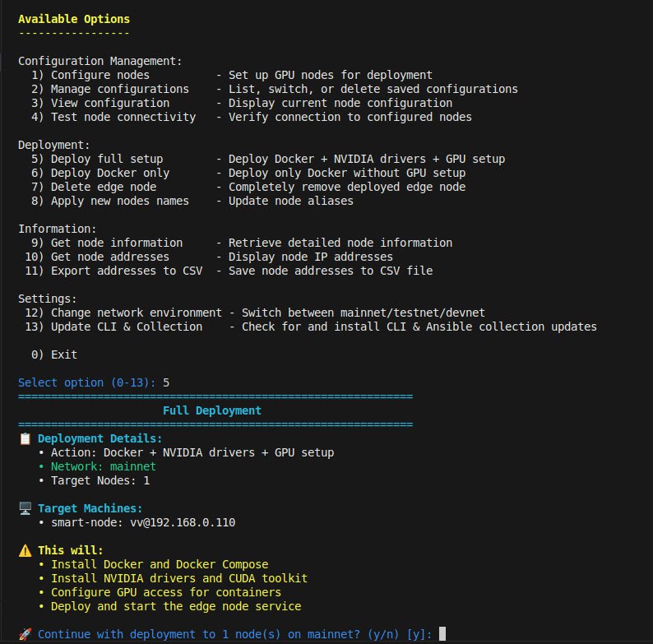Screen dimensions: 653x644
Task: Click the text cursor after the y/n prompt
Action: [x=442, y=633]
